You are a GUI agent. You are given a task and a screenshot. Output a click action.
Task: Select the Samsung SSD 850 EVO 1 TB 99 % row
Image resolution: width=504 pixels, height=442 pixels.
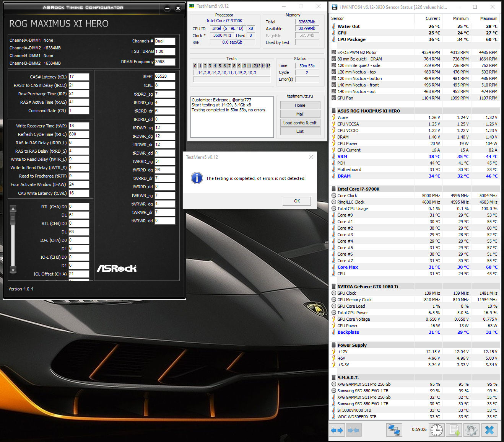(x=415, y=391)
